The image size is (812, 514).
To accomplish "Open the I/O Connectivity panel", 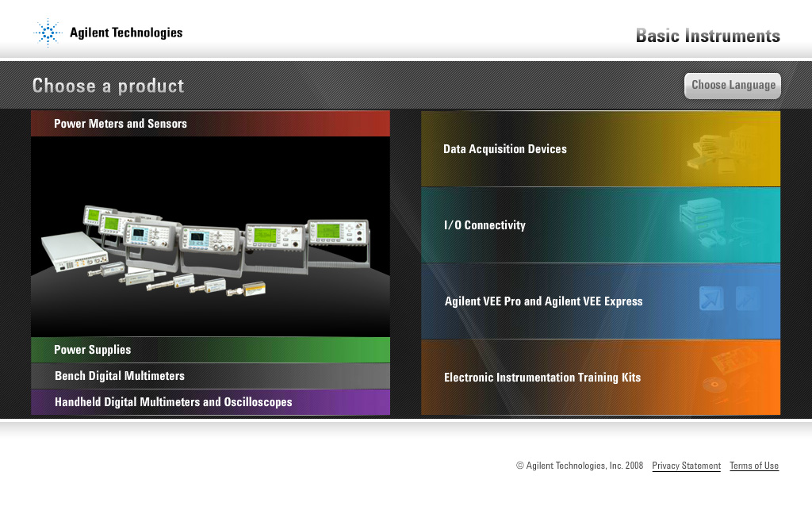I will 555,224.
